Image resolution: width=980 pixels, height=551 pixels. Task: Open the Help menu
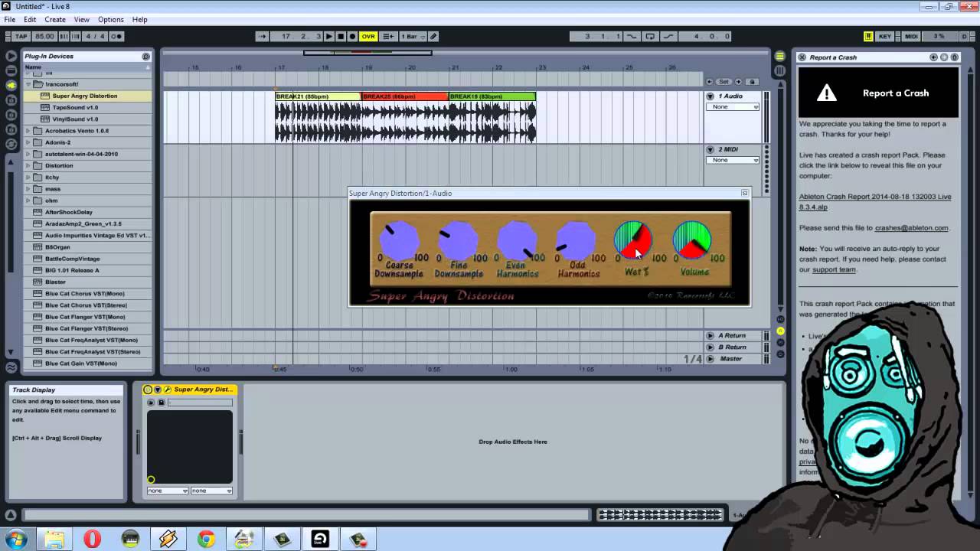click(140, 19)
